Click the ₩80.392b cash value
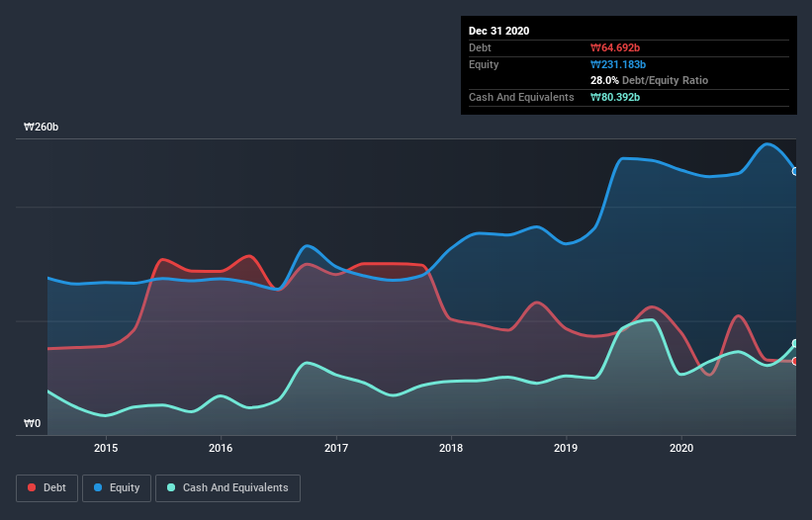 pos(615,97)
